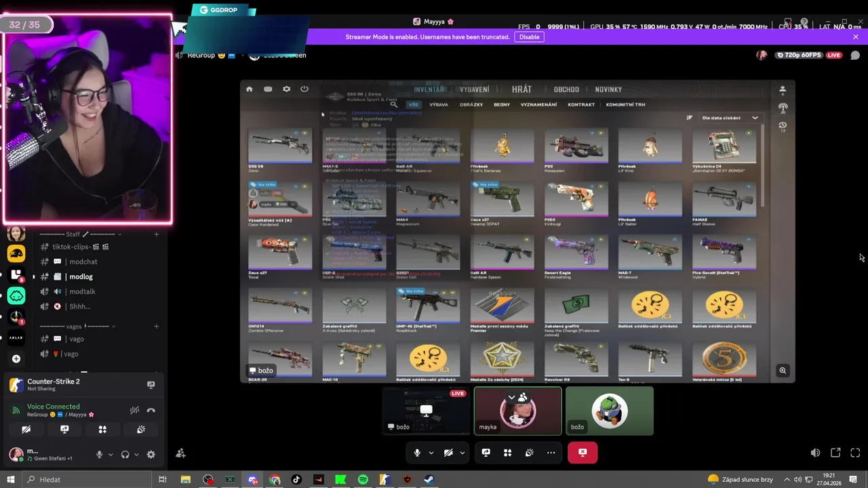Add a channel to Staff category
868x488 pixels.
click(156, 235)
